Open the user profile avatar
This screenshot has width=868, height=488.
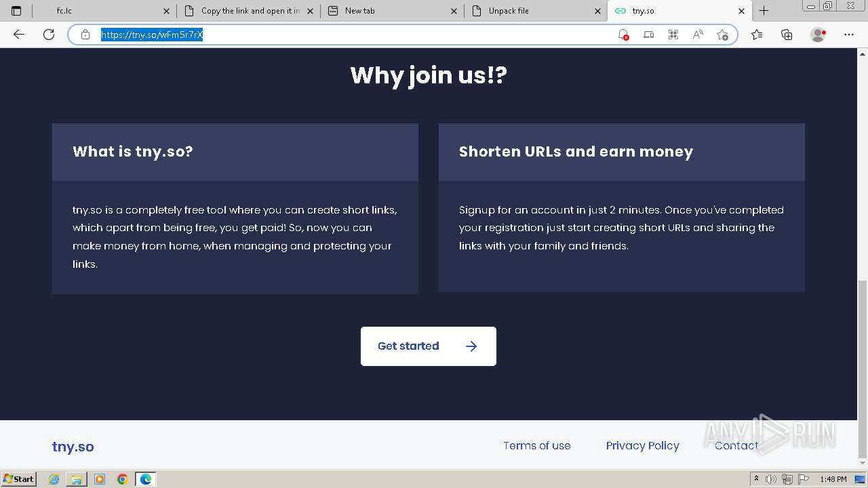click(x=818, y=35)
